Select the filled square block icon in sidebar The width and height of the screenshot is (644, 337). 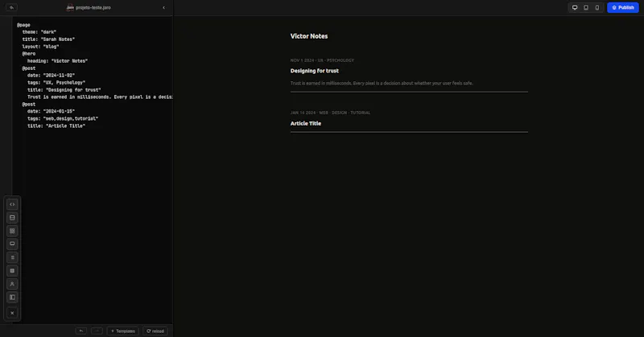[12, 270]
